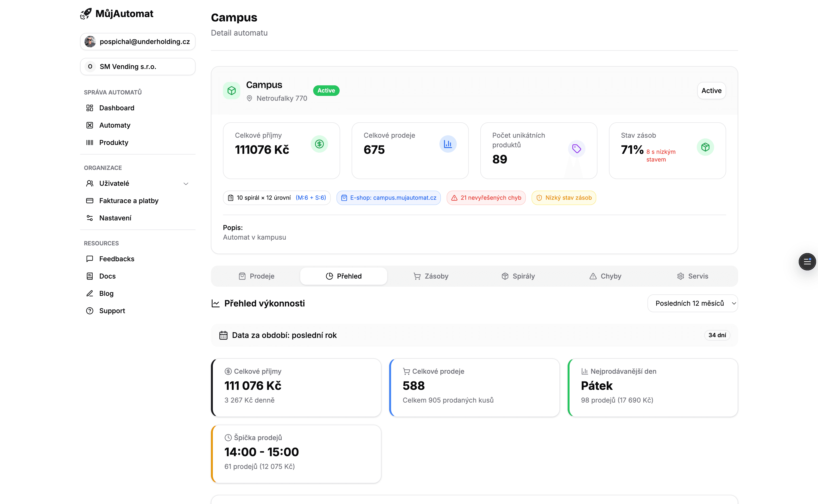
Task: Open the SM Vending s.r.o. organization selector
Action: (138, 67)
